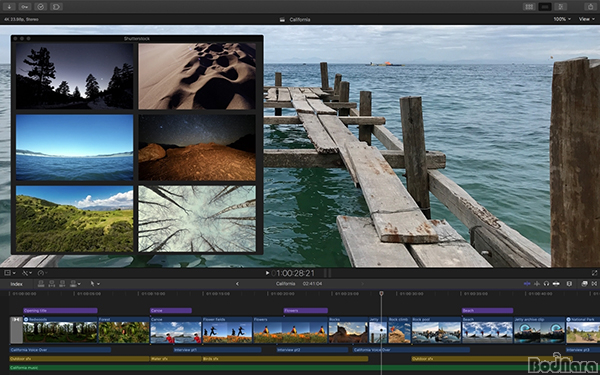The image size is (600, 375).
Task: Play the viewer with play button
Action: click(267, 273)
